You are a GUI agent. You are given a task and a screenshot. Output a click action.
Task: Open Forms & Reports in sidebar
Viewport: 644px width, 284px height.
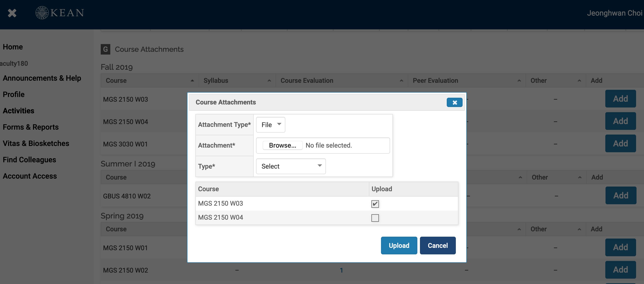click(x=31, y=127)
